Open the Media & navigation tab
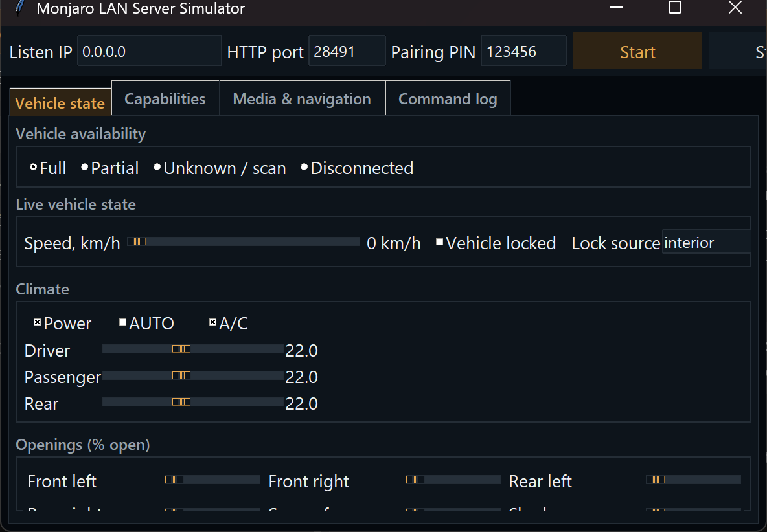The image size is (767, 532). 303,98
